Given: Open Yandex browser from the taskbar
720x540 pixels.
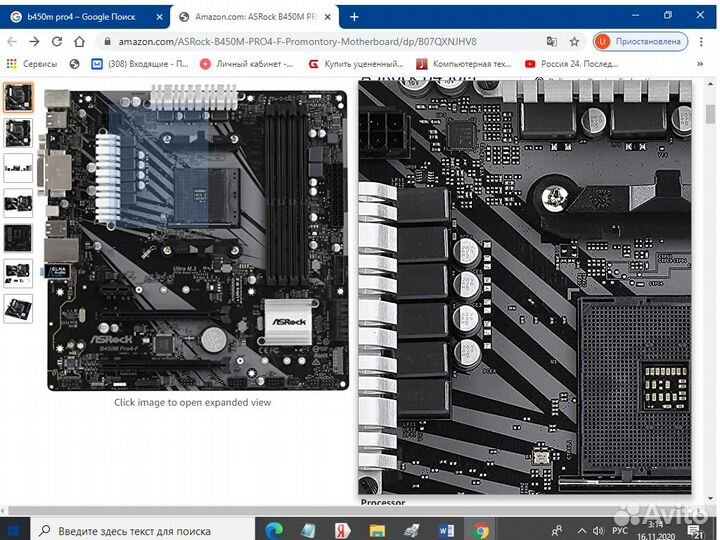Looking at the screenshot, I should (x=343, y=530).
